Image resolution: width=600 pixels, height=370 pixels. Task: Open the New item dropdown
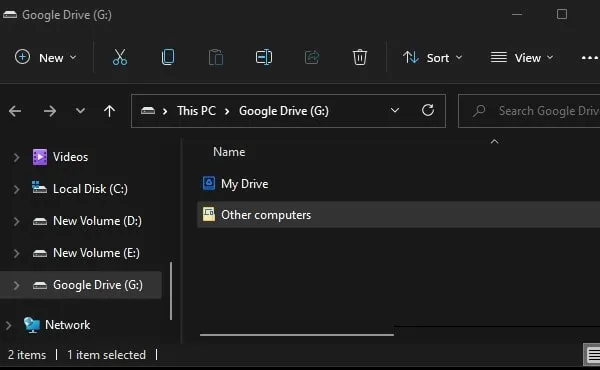point(46,58)
